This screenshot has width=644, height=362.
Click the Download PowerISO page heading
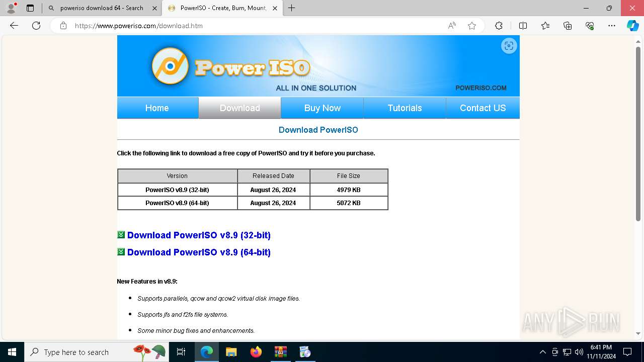point(318,130)
